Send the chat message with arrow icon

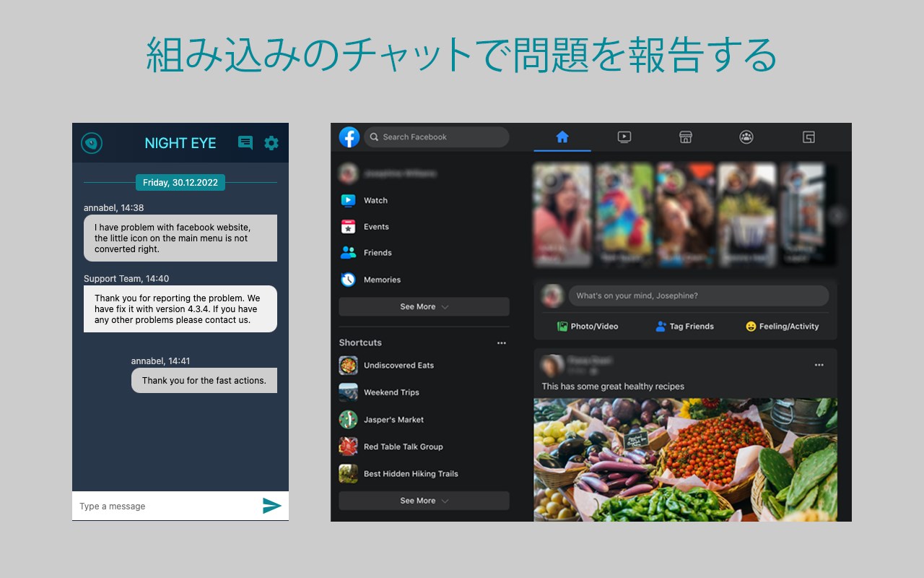tap(272, 506)
